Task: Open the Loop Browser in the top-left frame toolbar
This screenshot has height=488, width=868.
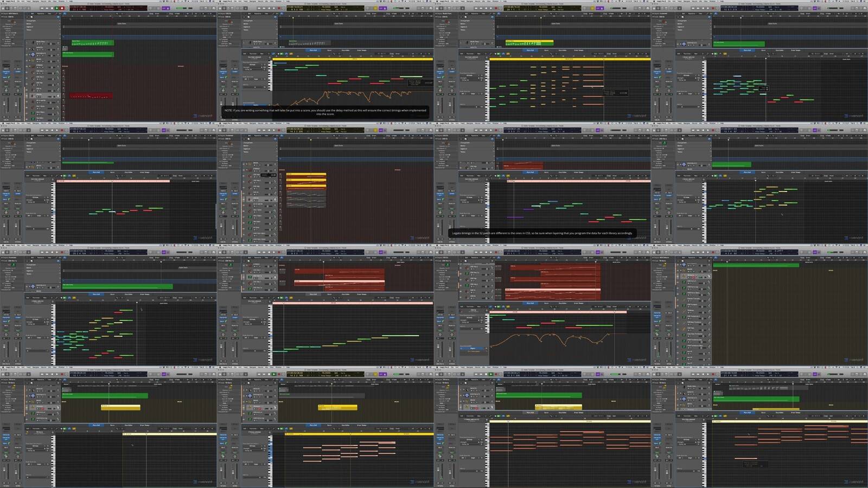Action: (210, 8)
